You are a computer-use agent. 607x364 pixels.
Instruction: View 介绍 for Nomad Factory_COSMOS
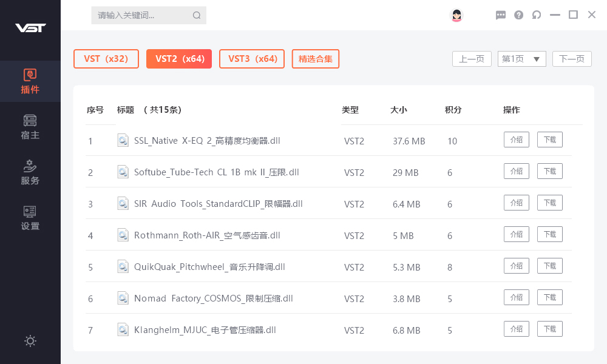517,297
